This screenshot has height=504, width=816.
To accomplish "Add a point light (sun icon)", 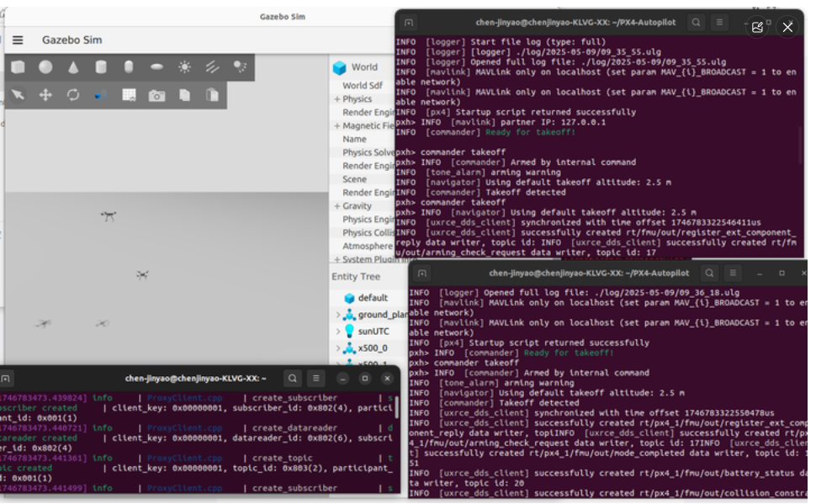I will click(x=184, y=66).
